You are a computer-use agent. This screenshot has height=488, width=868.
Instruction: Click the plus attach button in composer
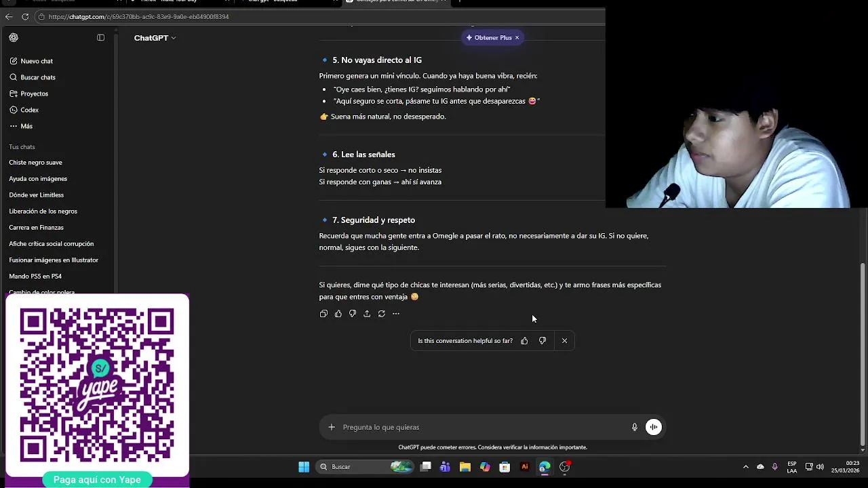coord(332,427)
